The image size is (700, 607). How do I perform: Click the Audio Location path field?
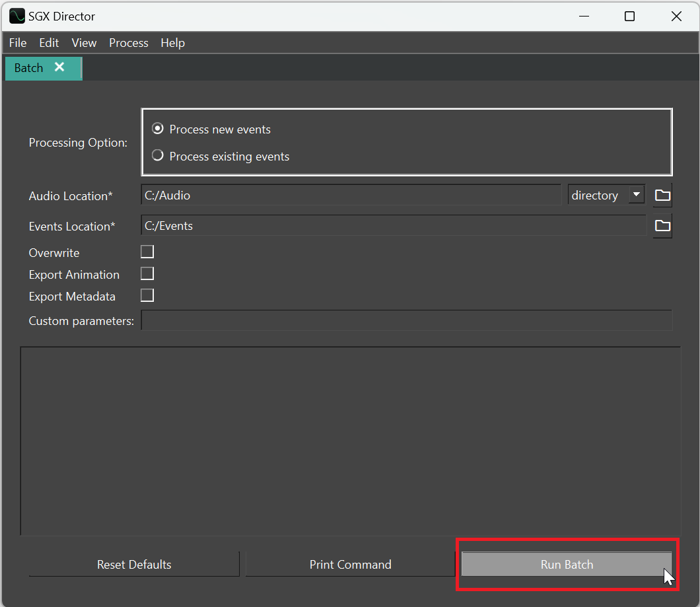(x=350, y=196)
